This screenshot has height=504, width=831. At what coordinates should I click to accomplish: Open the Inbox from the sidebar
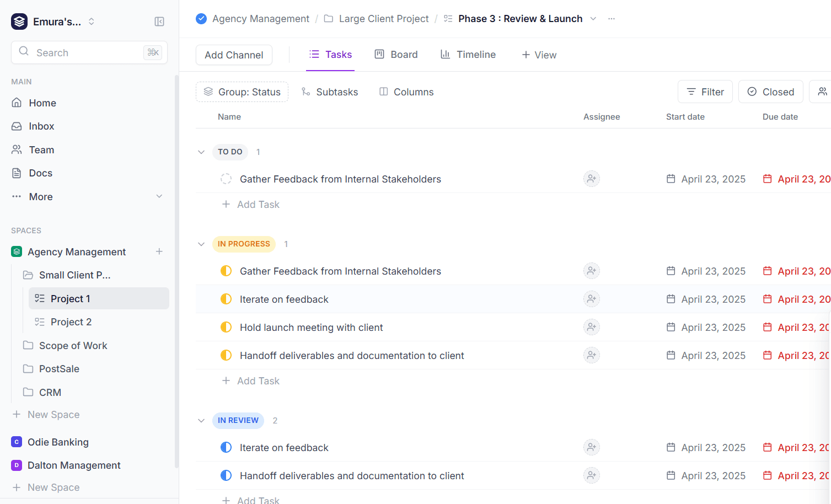(x=41, y=126)
